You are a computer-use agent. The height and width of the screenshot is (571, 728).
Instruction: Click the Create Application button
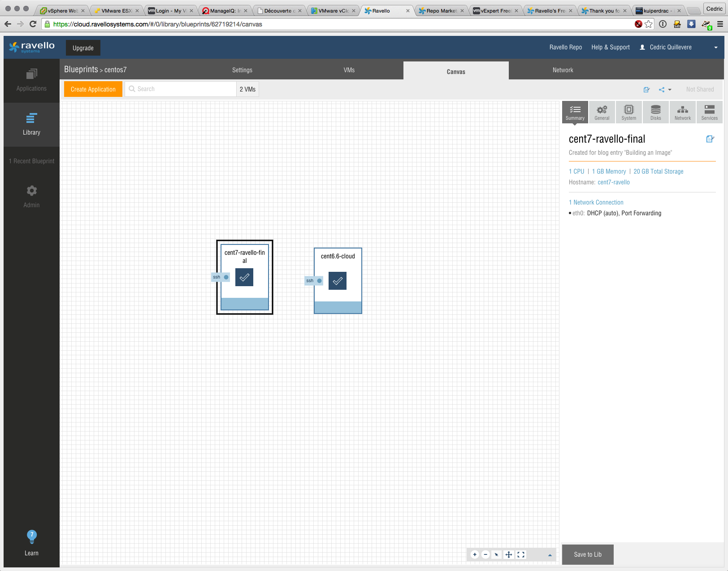tap(93, 89)
